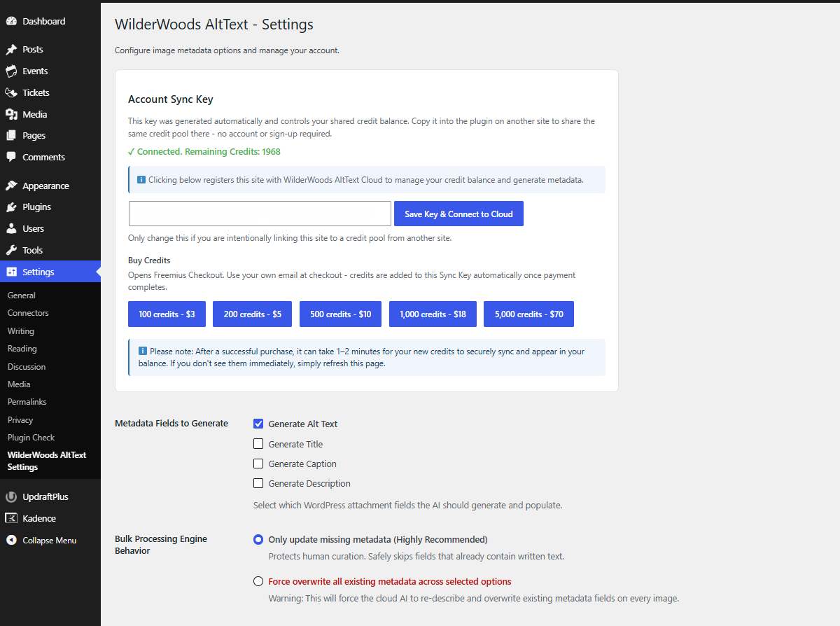Open the Tickets menu item
The width and height of the screenshot is (840, 626).
50,92
